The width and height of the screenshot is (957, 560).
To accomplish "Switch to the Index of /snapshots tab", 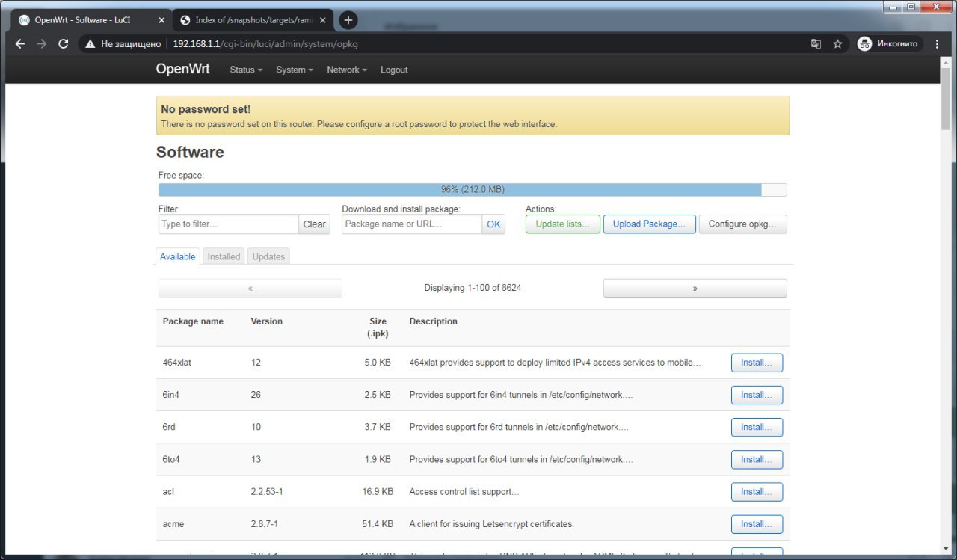I will pyautogui.click(x=251, y=20).
